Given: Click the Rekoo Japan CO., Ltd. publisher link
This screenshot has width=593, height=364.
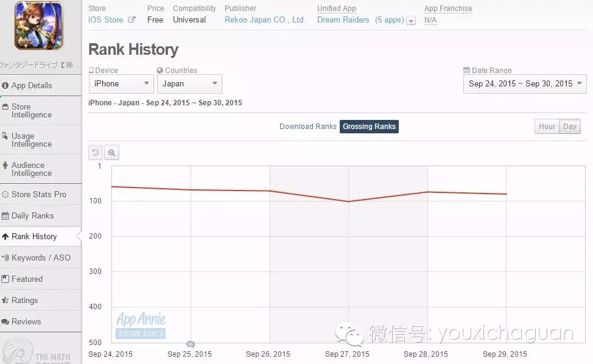Looking at the screenshot, I should tap(265, 19).
